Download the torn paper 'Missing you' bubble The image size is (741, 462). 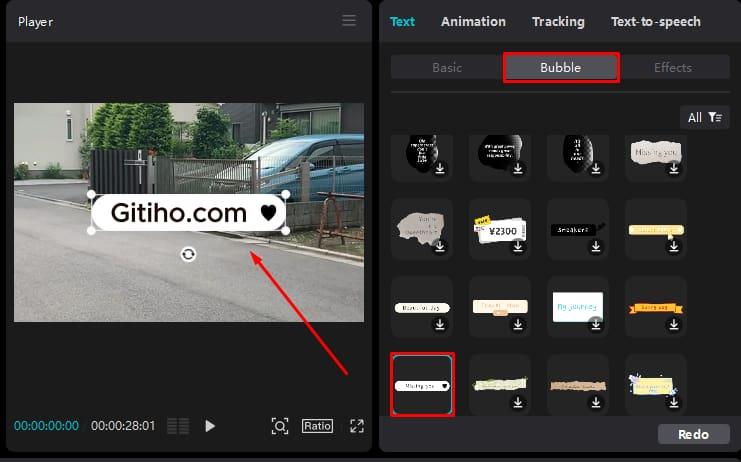click(674, 168)
